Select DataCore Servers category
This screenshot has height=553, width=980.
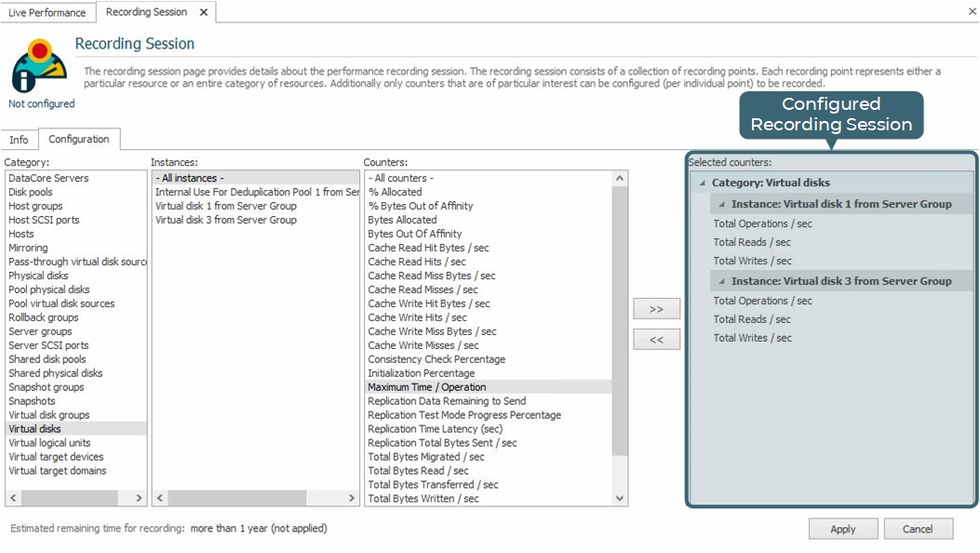pos(48,178)
